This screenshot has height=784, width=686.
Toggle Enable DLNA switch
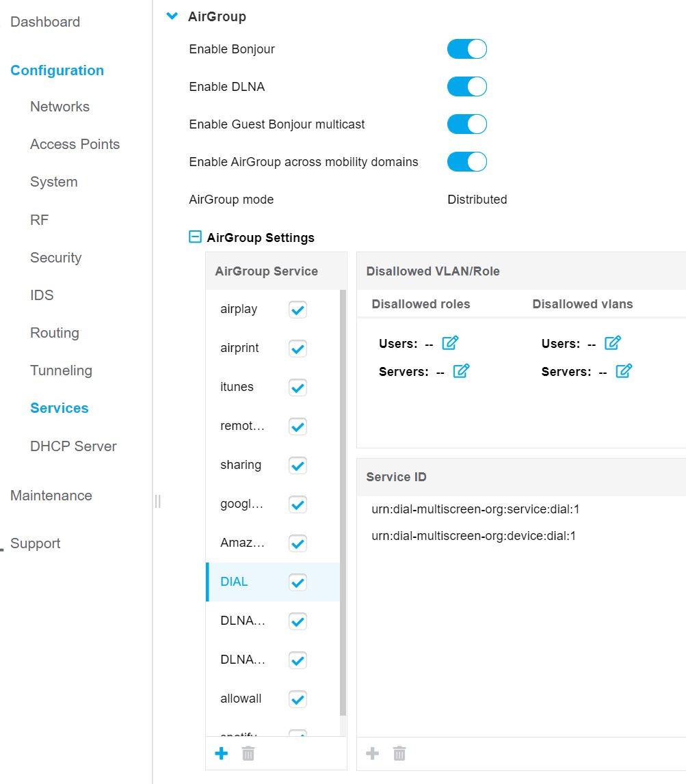tap(467, 87)
